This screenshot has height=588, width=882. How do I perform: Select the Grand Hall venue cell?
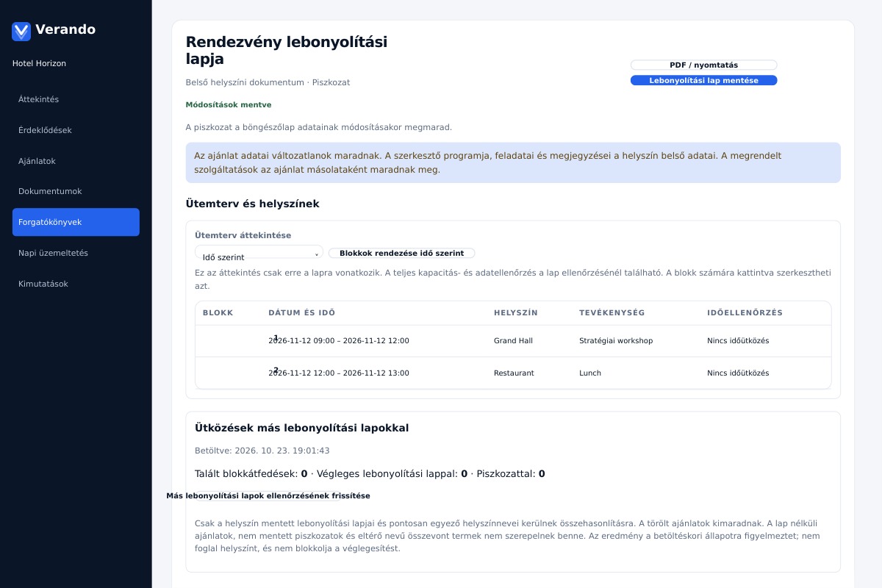pyautogui.click(x=513, y=341)
